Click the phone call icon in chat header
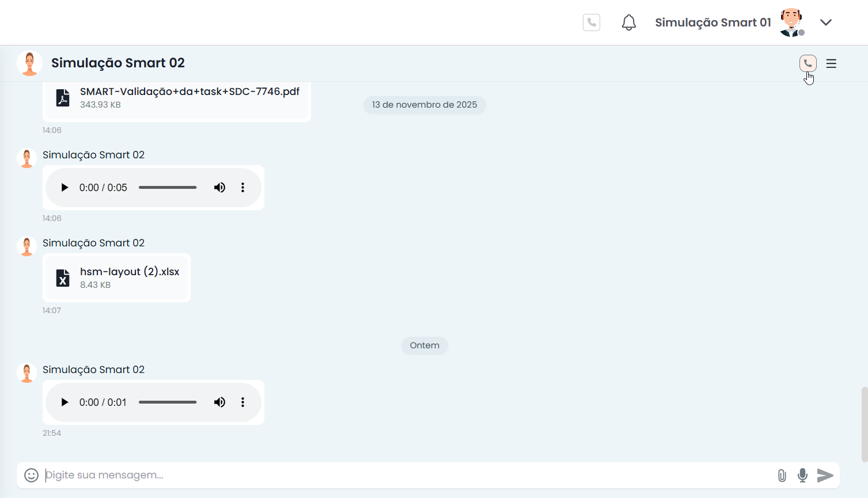 (x=808, y=63)
